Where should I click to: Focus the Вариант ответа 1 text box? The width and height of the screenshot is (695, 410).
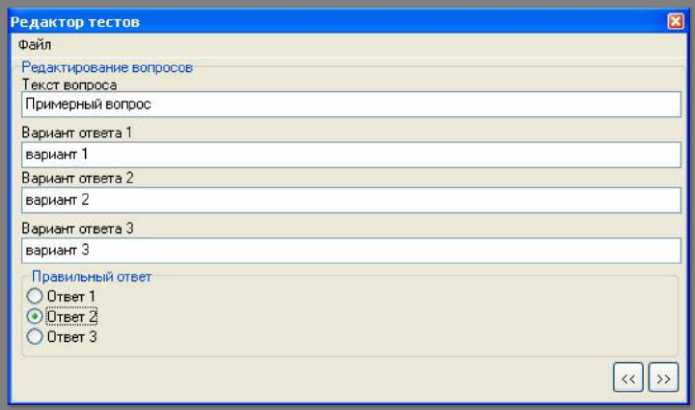351,155
